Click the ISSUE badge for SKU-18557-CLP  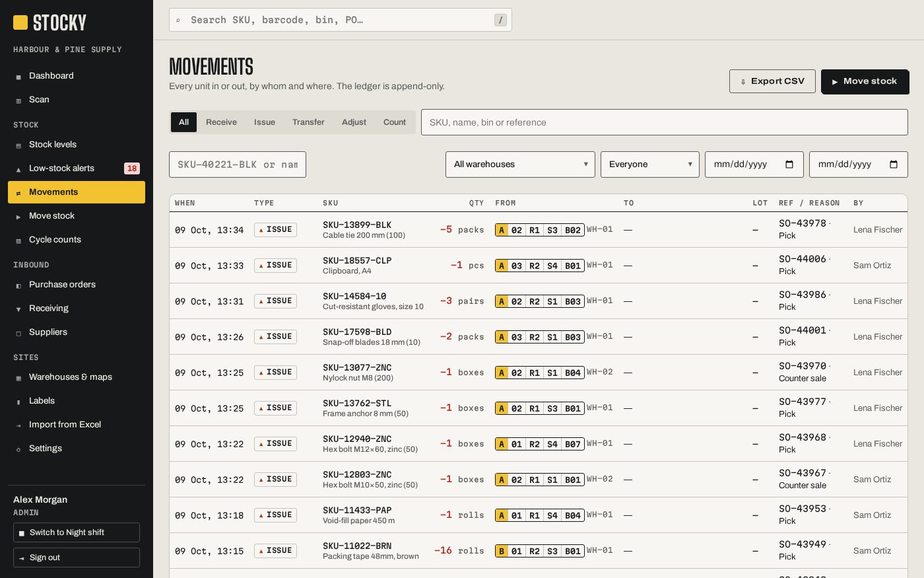pyautogui.click(x=275, y=266)
